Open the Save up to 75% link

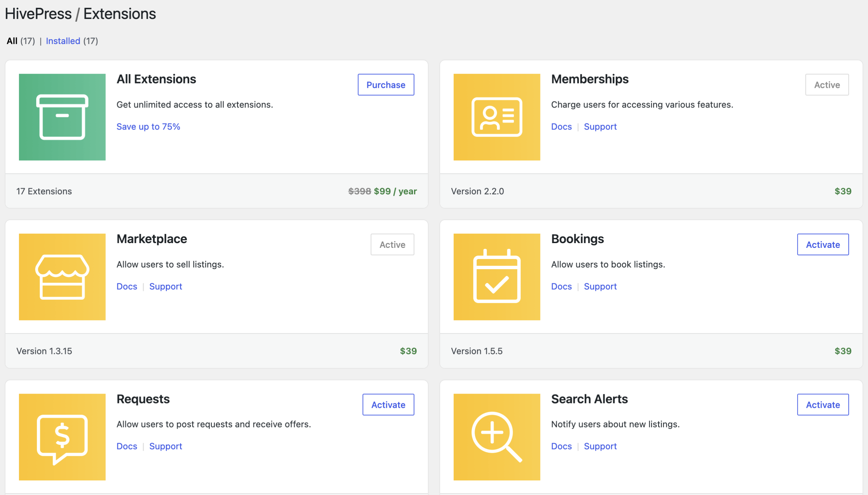click(x=148, y=126)
